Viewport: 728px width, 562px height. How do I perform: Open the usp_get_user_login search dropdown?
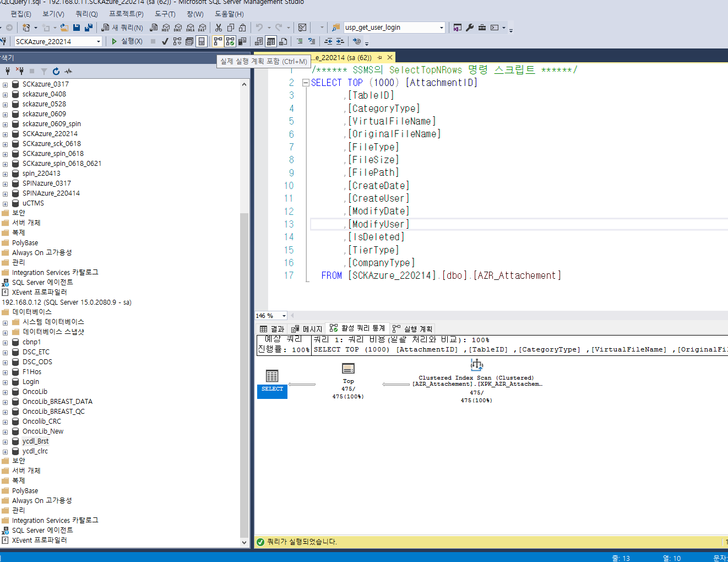[442, 28]
